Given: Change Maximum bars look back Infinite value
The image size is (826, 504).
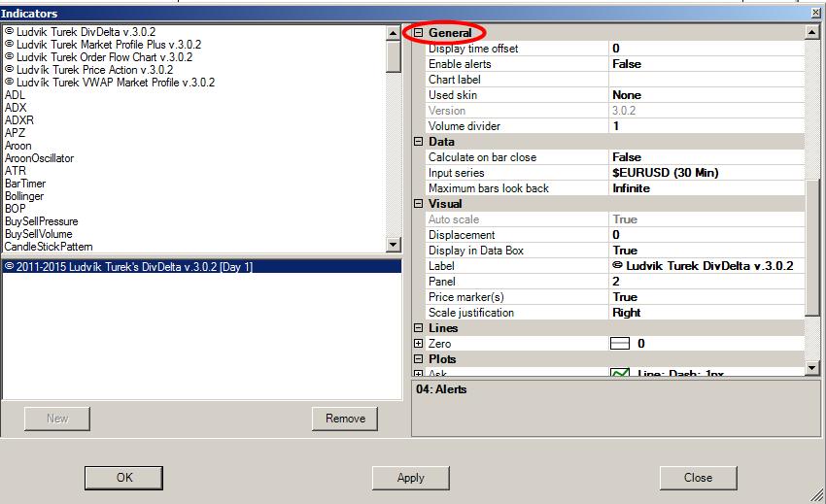Looking at the screenshot, I should pyautogui.click(x=706, y=188).
